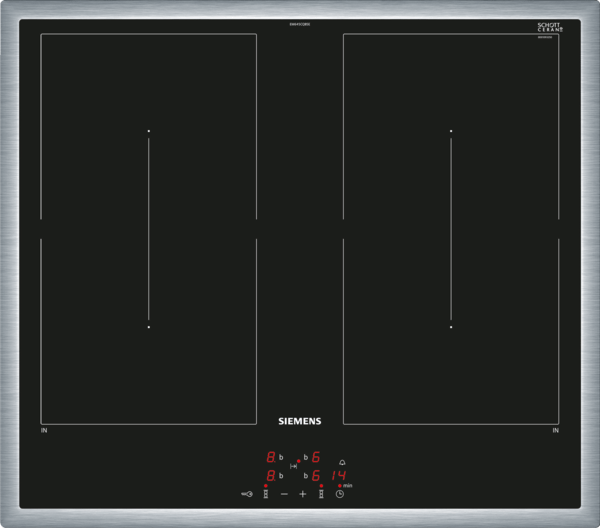The width and height of the screenshot is (600, 528).
Task: Tap the red indicator above the move icon
Action: pyautogui.click(x=298, y=461)
